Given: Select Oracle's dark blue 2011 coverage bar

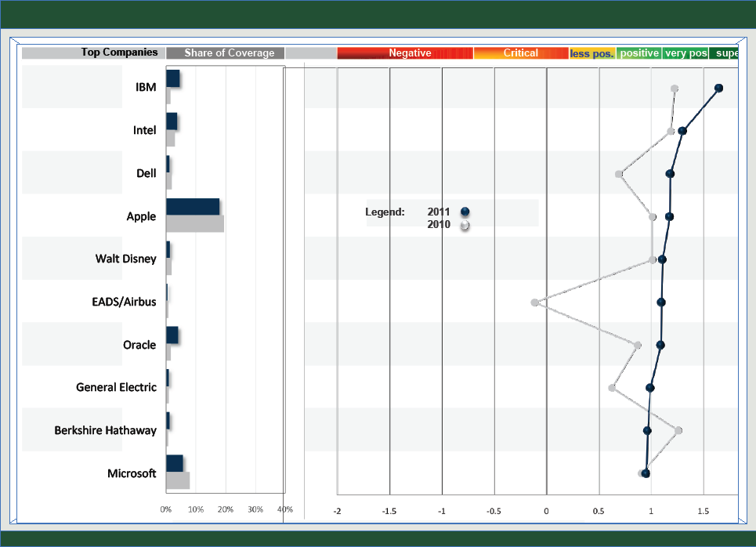Looking at the screenshot, I should (172, 335).
